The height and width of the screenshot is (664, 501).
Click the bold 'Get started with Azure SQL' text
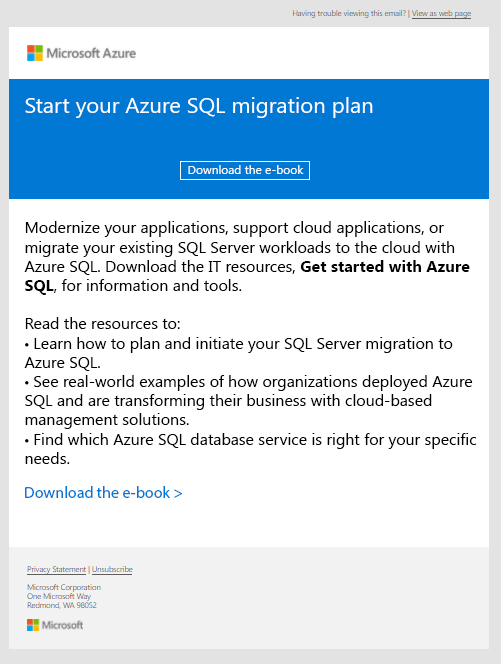[247, 276]
